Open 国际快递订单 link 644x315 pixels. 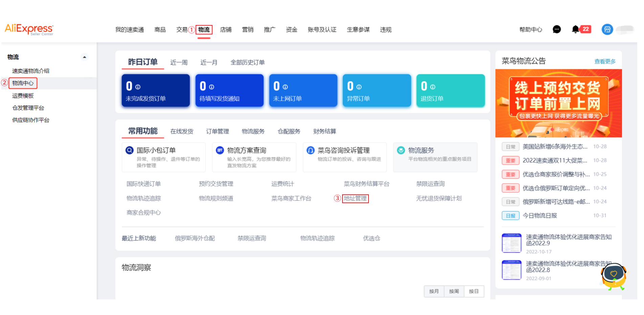[x=143, y=184]
